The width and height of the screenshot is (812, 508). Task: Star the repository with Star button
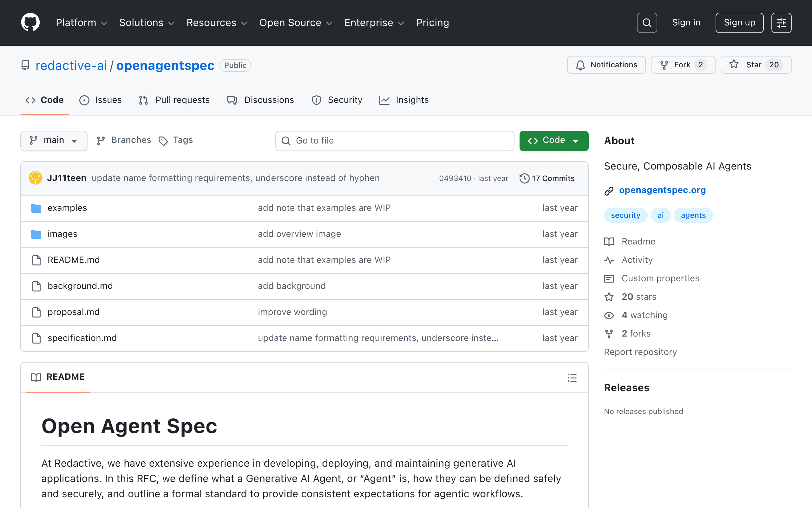(x=756, y=65)
